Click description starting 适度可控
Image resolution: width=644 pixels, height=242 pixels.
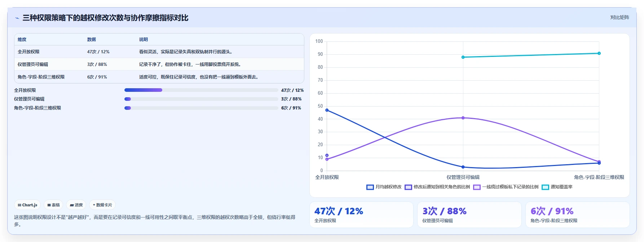[200, 77]
